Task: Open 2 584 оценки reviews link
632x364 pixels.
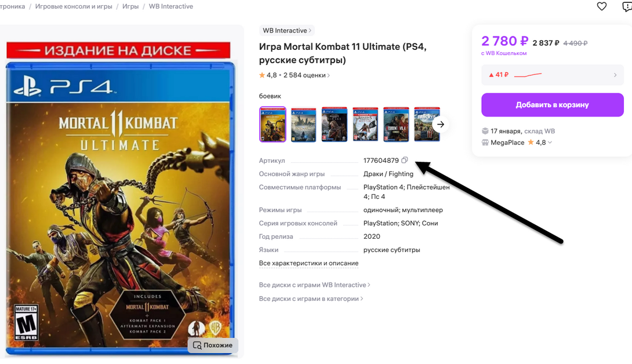Action: click(x=306, y=75)
